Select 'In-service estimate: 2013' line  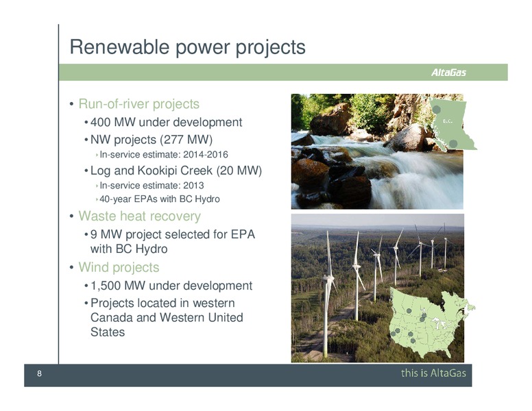(152, 186)
